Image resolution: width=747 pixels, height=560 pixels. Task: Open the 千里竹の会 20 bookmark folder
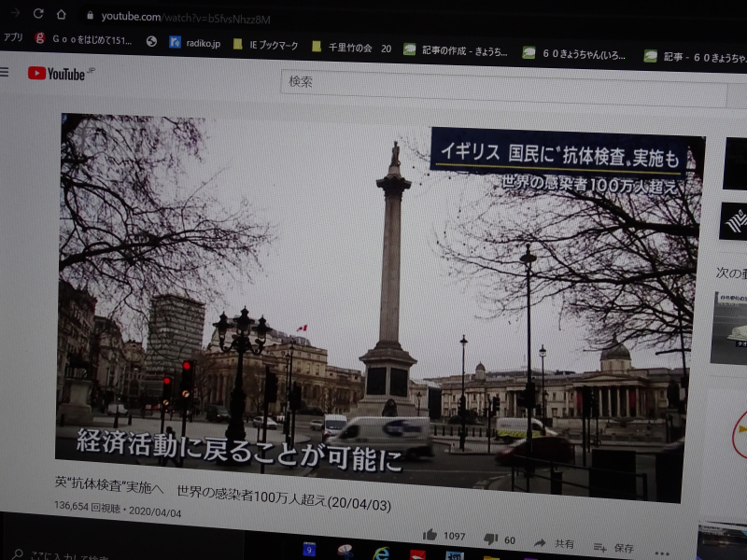352,48
